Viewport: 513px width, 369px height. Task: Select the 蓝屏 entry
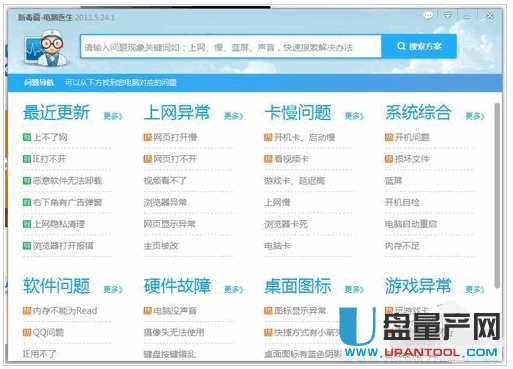click(x=394, y=181)
